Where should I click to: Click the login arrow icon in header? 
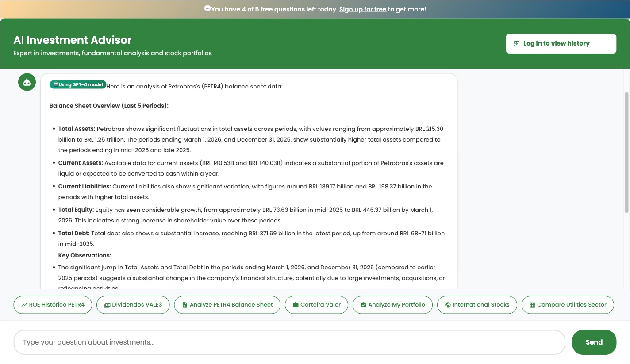(x=516, y=44)
